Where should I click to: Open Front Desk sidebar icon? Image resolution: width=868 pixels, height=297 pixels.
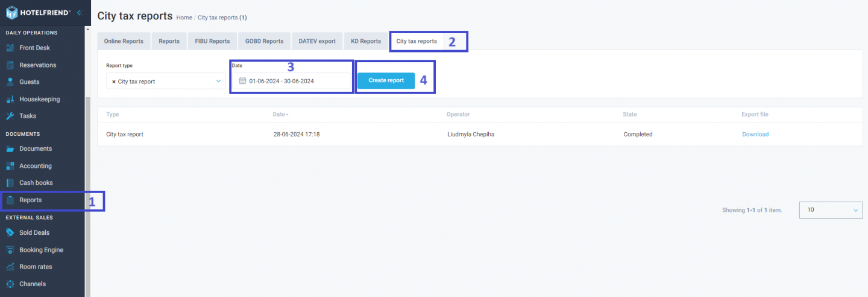coord(10,48)
